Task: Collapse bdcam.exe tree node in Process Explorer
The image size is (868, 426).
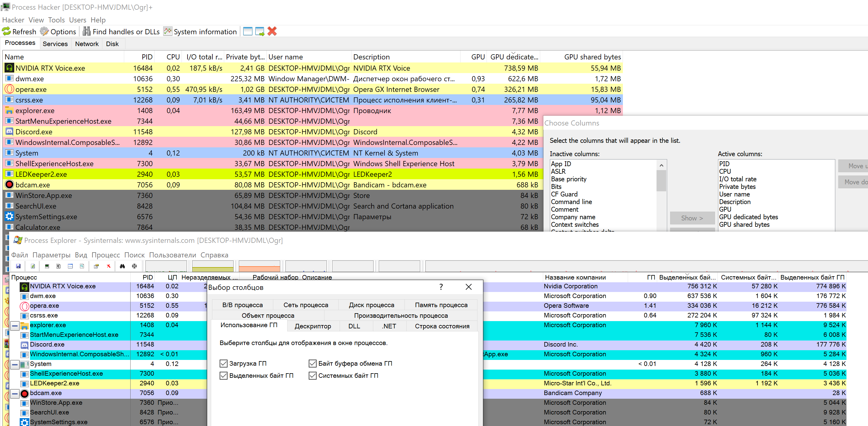Action: coord(15,393)
